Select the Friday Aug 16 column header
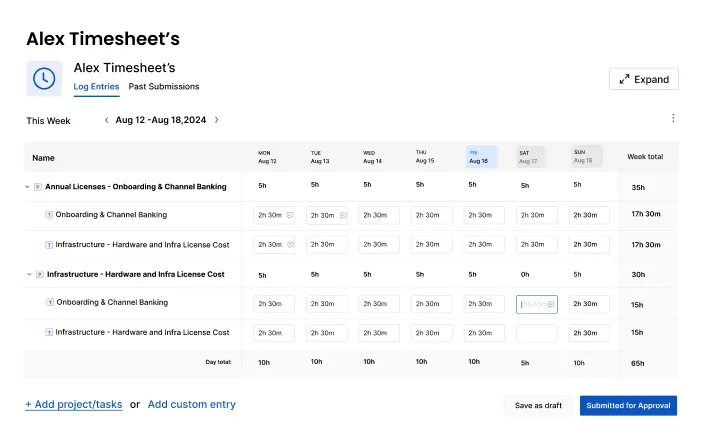Image resolution: width=710 pixels, height=445 pixels. tap(481, 156)
